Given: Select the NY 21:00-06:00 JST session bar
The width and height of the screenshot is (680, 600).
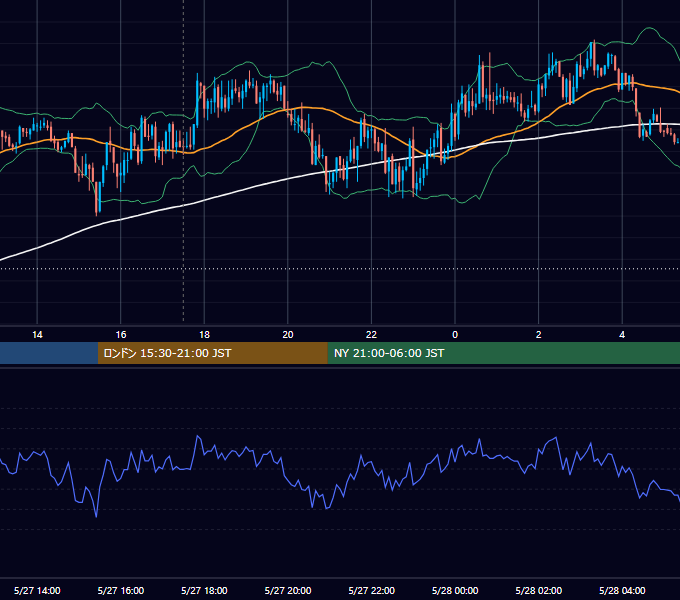Looking at the screenshot, I should 503,353.
